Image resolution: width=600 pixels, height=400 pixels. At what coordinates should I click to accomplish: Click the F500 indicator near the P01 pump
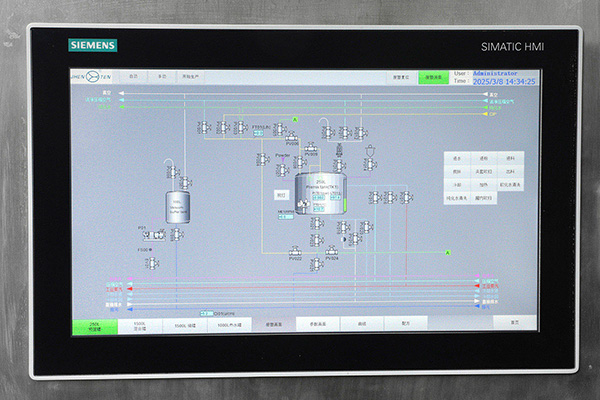point(144,249)
